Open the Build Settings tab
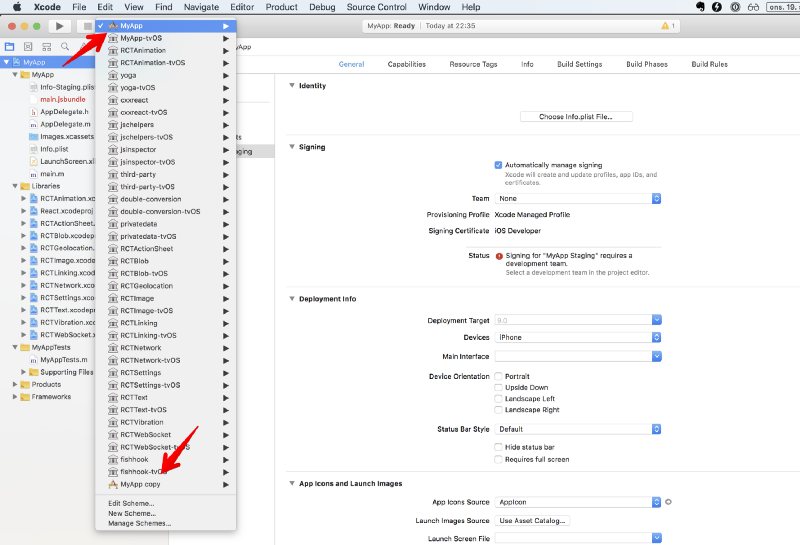This screenshot has height=545, width=800. [580, 64]
